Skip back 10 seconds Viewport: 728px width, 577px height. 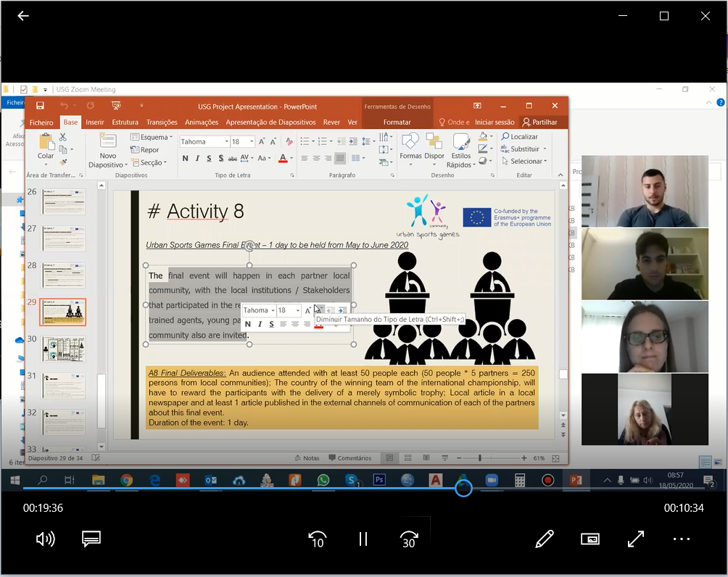tap(317, 539)
